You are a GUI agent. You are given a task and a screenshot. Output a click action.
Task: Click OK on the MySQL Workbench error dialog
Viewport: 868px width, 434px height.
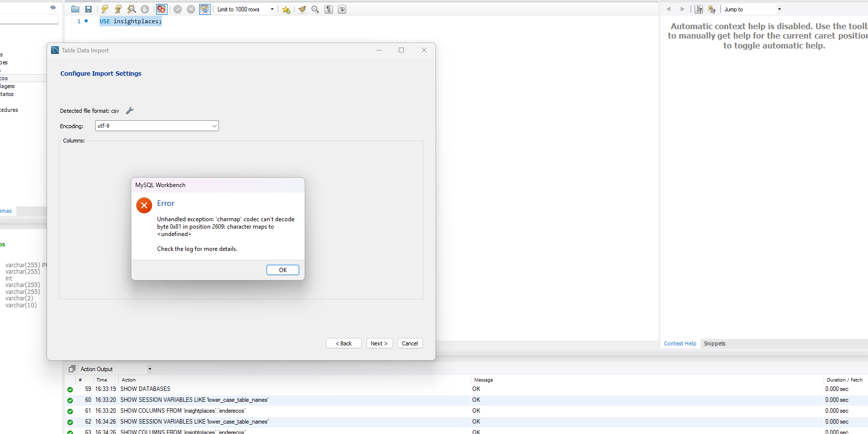(x=283, y=270)
